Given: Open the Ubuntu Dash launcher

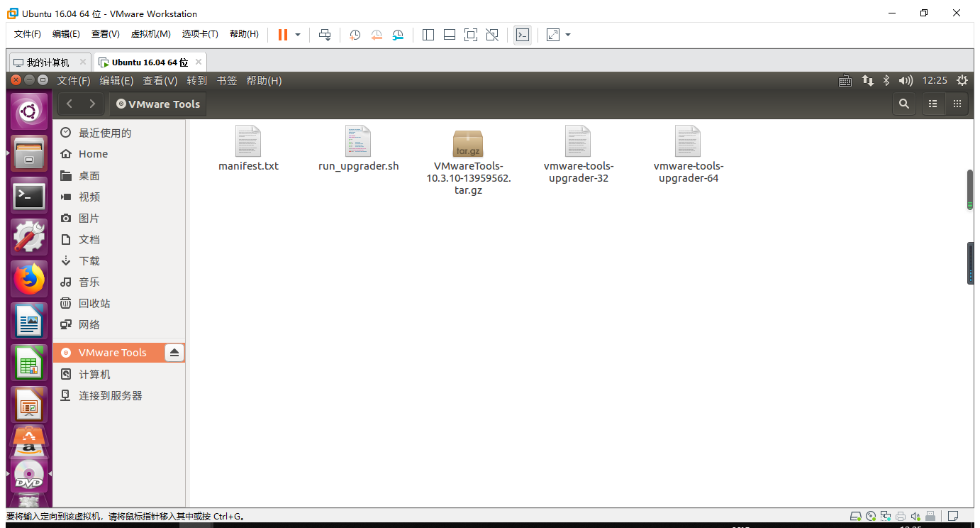Looking at the screenshot, I should point(29,111).
